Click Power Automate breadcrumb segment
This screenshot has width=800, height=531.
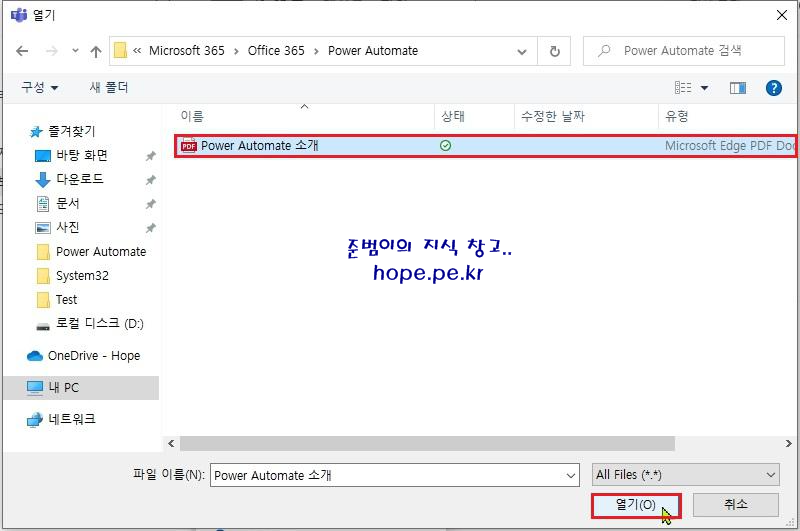coord(373,50)
